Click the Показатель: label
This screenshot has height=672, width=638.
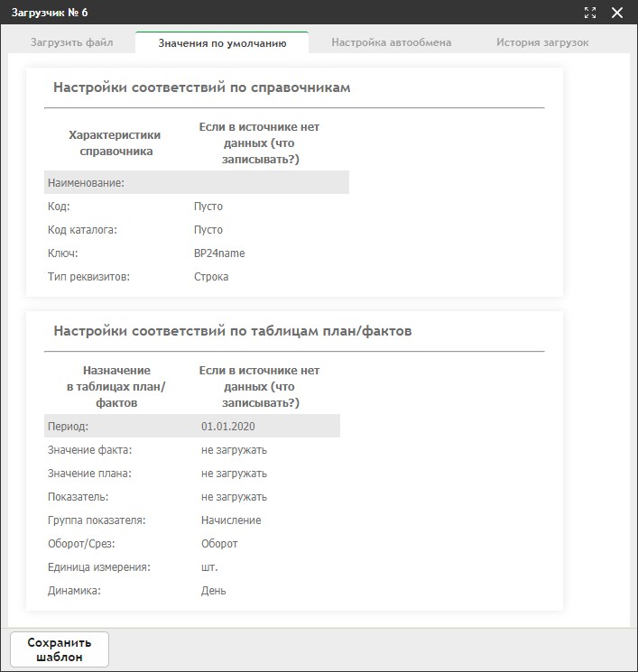[x=78, y=497]
